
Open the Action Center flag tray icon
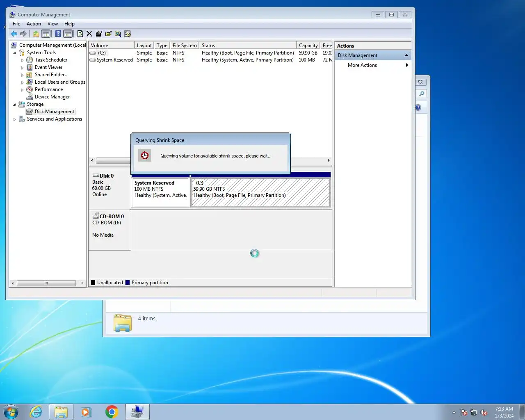pos(464,412)
